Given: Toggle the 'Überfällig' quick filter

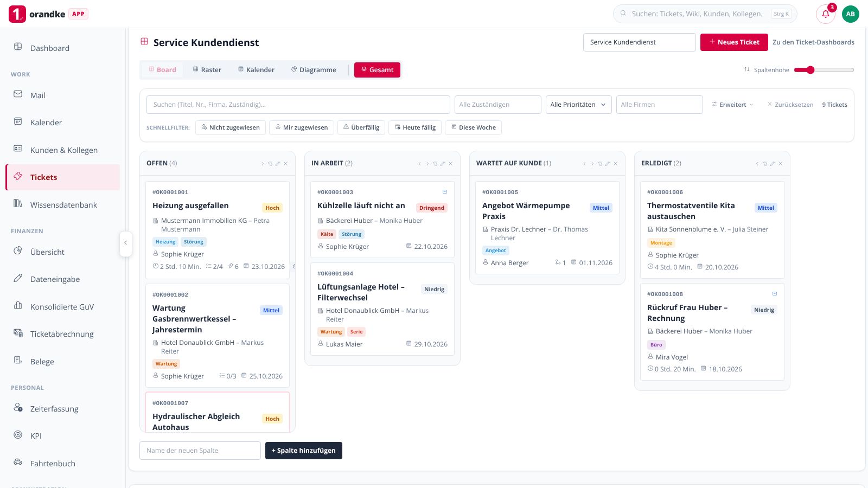Looking at the screenshot, I should point(361,127).
